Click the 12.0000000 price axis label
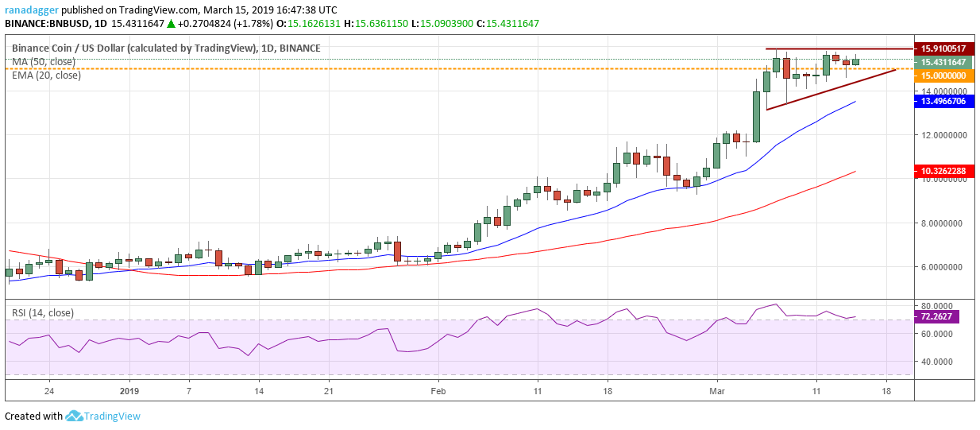The width and height of the screenshot is (980, 430). coord(943,135)
